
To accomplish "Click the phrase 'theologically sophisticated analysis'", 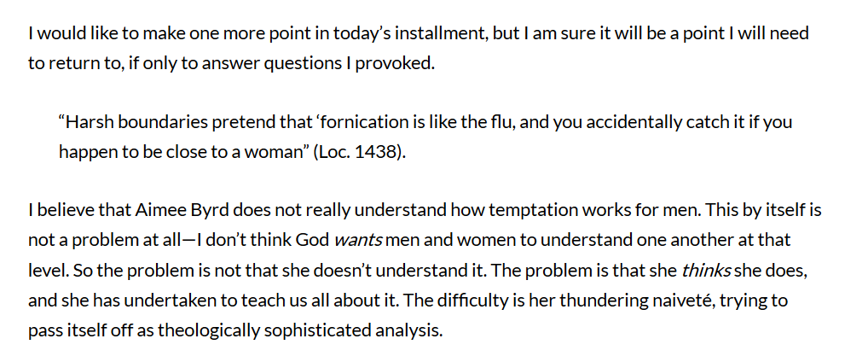I will (x=301, y=331).
